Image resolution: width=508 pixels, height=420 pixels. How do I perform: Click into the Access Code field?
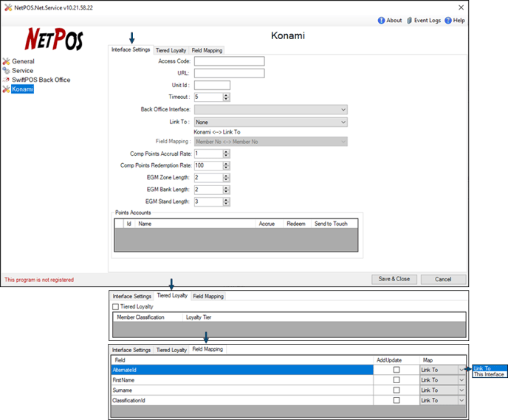tap(229, 61)
